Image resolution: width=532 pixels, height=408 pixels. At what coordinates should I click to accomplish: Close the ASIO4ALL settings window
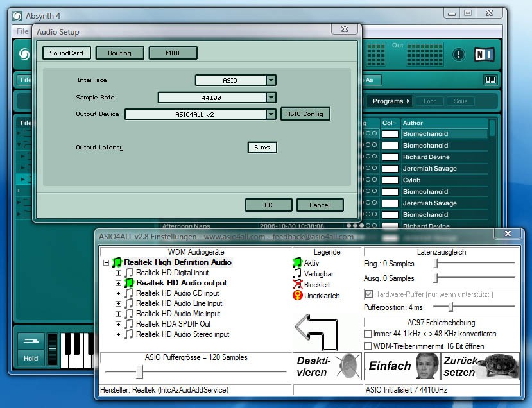(508, 234)
